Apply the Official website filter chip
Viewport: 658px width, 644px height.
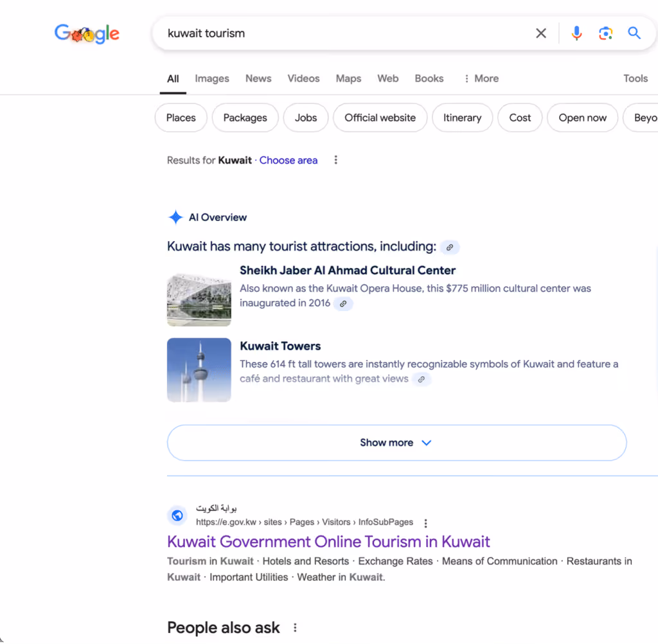click(x=380, y=118)
